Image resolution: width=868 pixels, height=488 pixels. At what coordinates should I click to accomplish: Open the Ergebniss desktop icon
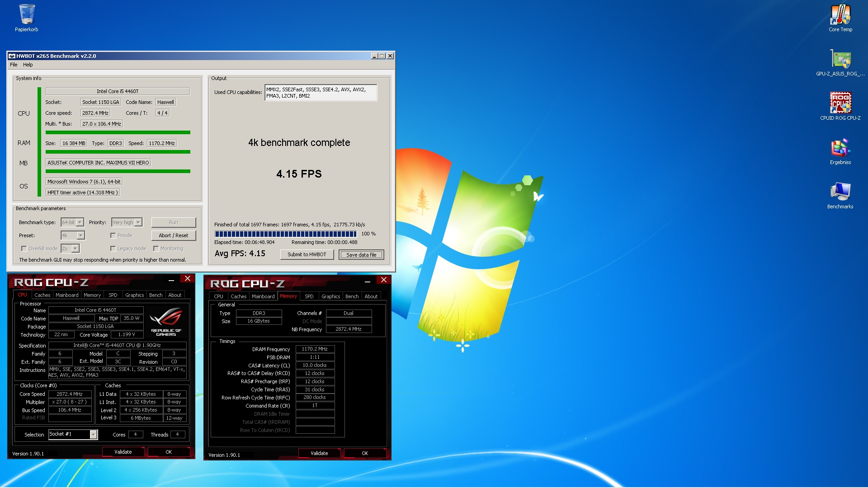pyautogui.click(x=840, y=151)
